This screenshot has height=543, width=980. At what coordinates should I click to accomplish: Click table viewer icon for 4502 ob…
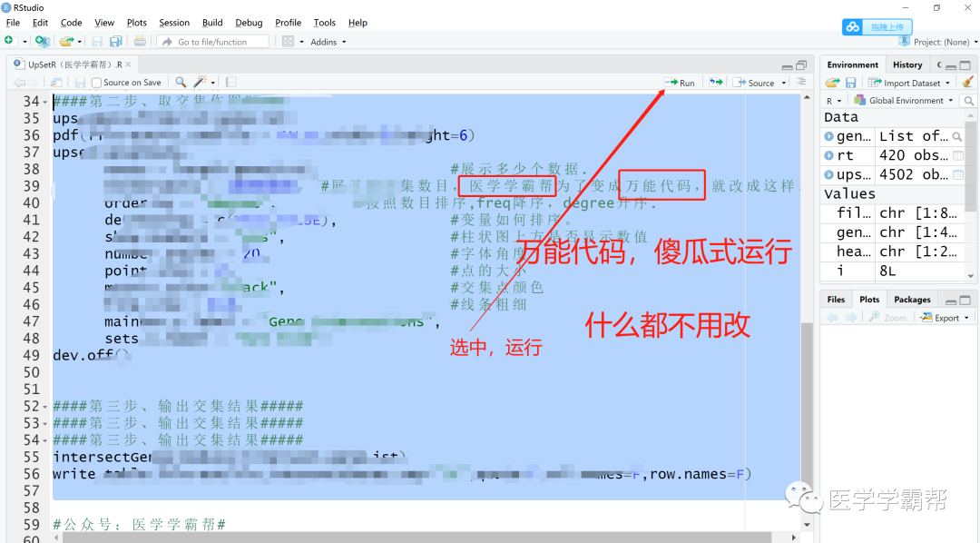[x=957, y=174]
